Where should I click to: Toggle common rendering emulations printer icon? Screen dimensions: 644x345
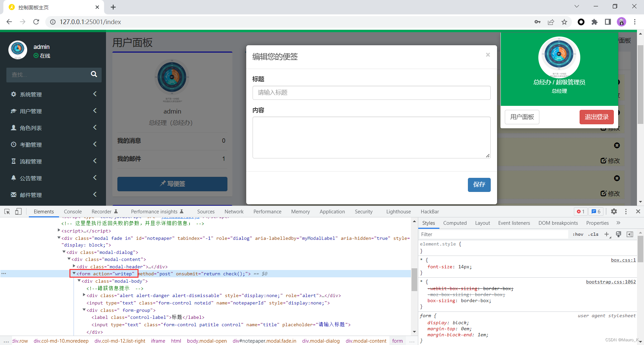point(618,234)
